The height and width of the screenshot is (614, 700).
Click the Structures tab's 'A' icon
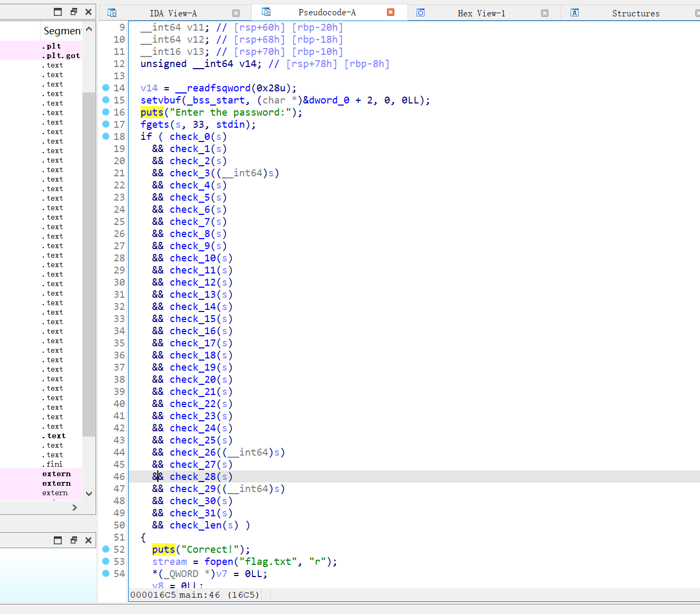pos(574,12)
